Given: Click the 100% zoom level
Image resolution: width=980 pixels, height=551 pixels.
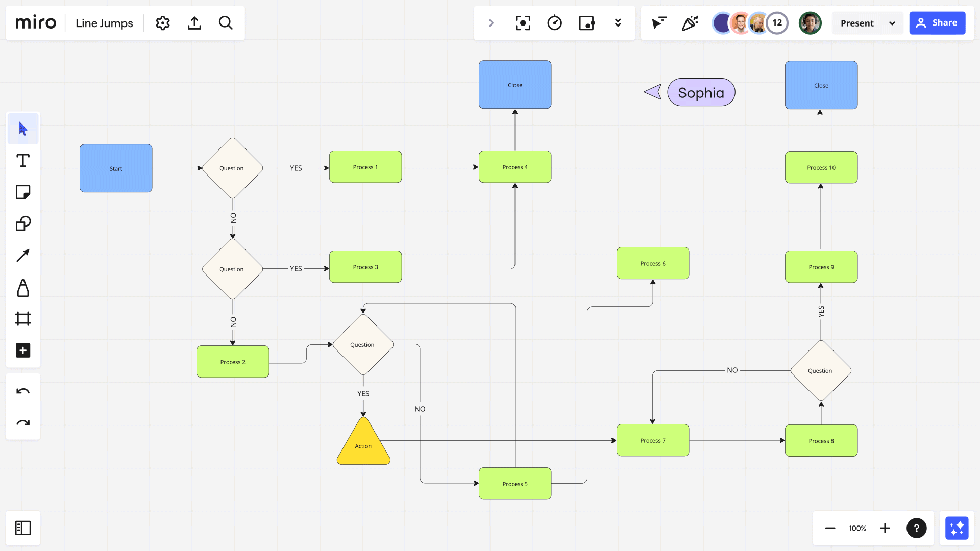Looking at the screenshot, I should pyautogui.click(x=857, y=528).
